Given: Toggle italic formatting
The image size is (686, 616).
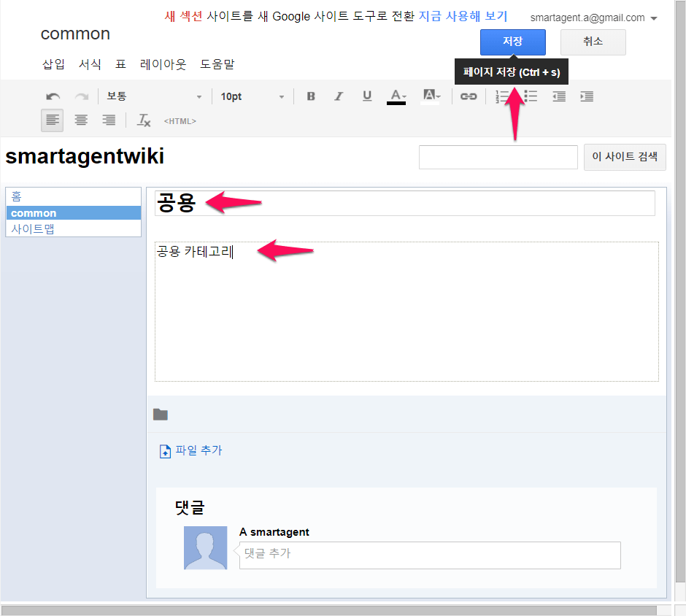Looking at the screenshot, I should (339, 96).
